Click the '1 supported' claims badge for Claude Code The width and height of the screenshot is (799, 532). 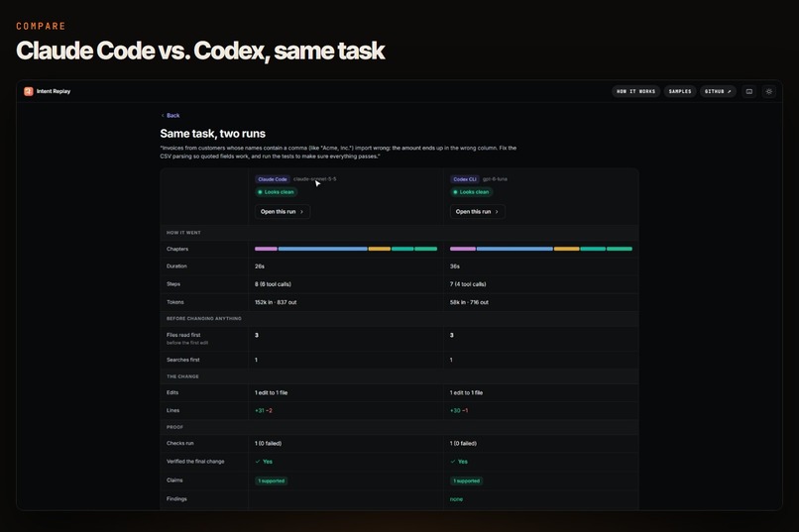271,480
